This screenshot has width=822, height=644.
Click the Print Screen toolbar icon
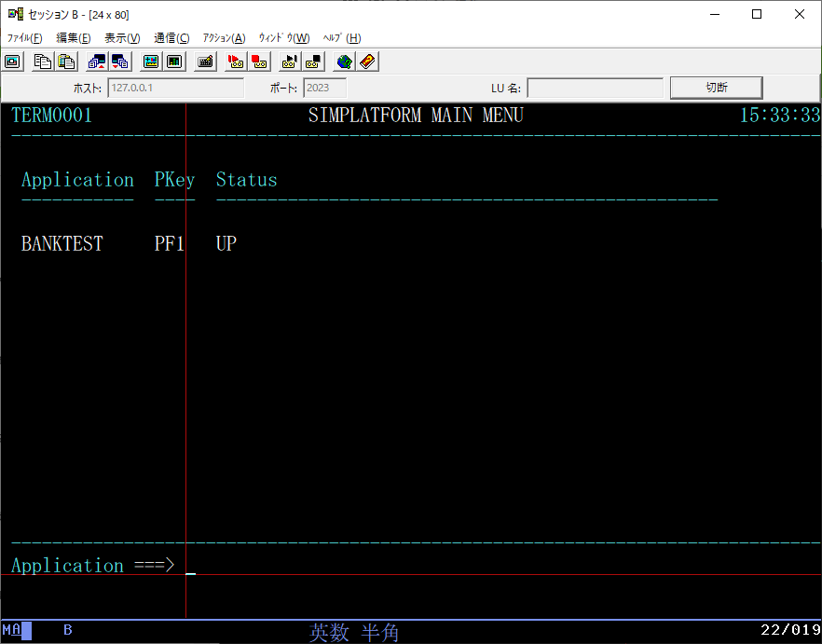click(13, 62)
